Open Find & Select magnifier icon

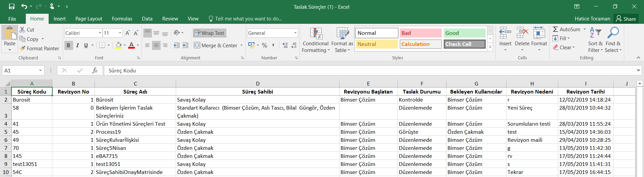point(613,34)
